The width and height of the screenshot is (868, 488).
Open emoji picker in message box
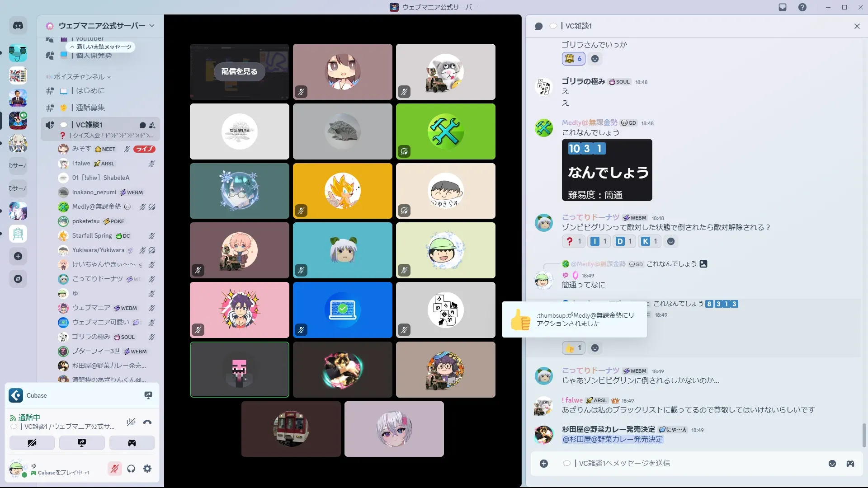pos(832,464)
